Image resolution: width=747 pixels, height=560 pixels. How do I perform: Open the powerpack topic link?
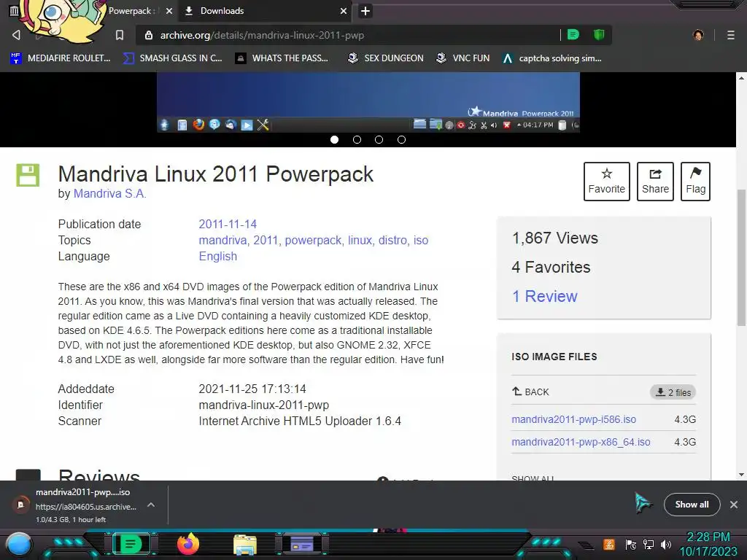pyautogui.click(x=313, y=241)
